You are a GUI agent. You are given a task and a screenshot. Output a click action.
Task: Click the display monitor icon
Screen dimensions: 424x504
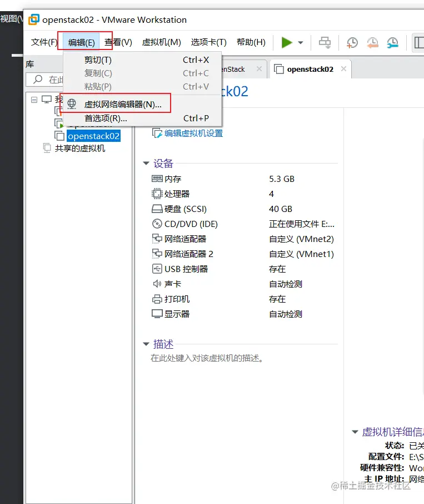pos(157,314)
